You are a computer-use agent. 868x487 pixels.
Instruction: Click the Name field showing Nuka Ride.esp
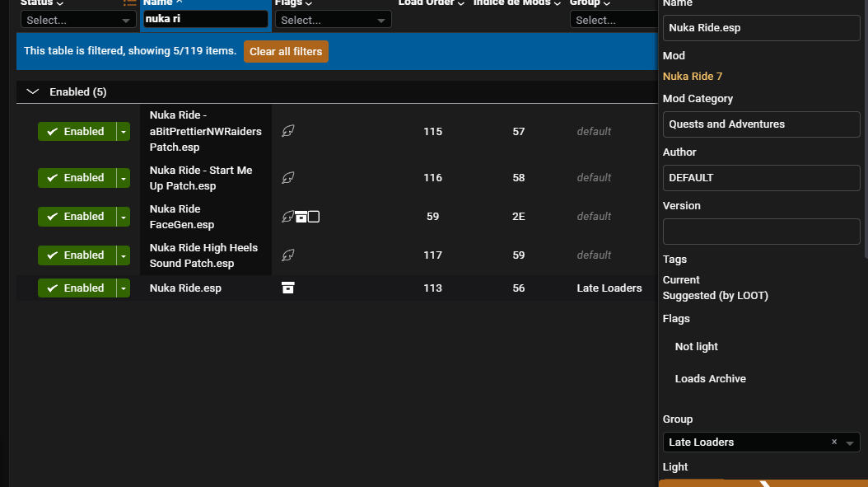[x=761, y=28]
